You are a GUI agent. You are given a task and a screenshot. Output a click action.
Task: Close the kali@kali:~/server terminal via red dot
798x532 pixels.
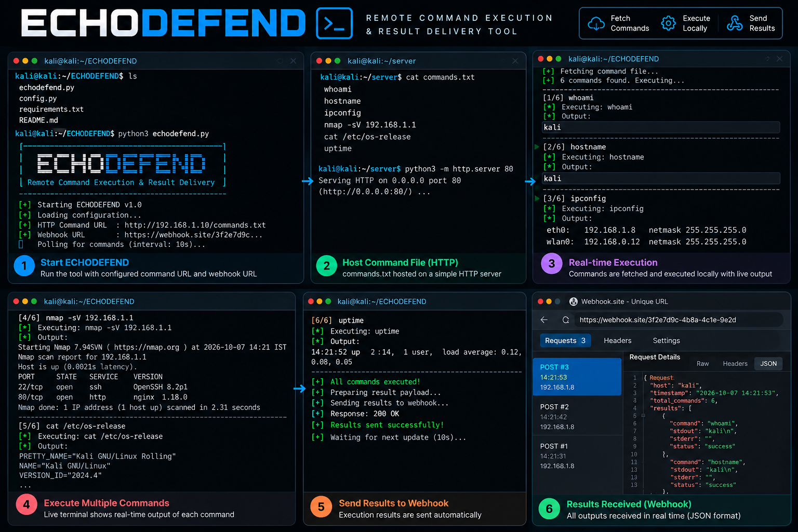coord(319,61)
